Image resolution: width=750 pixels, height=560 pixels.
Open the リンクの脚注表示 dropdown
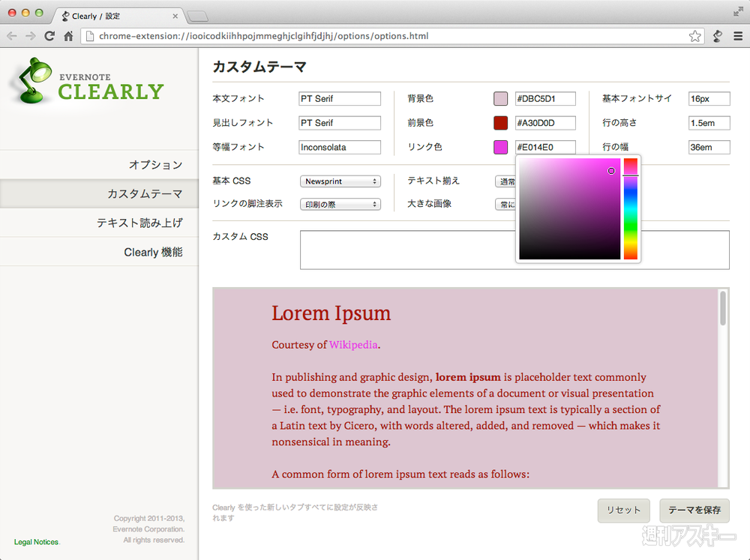340,204
